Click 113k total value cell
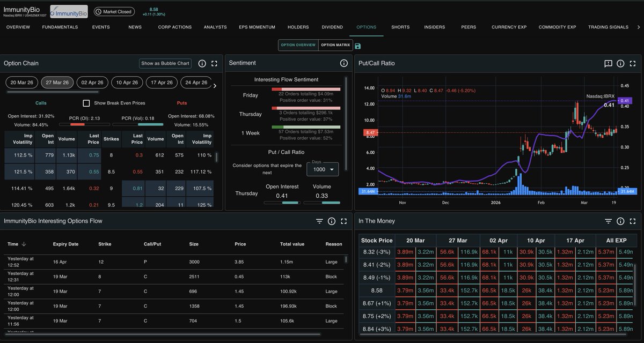644x343 pixels. tap(286, 277)
